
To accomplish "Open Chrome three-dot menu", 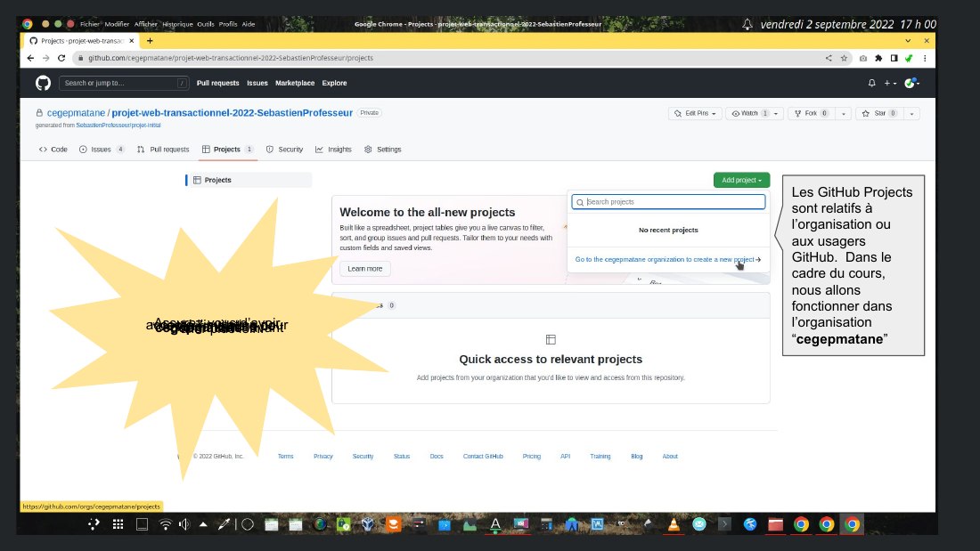I will [x=925, y=58].
